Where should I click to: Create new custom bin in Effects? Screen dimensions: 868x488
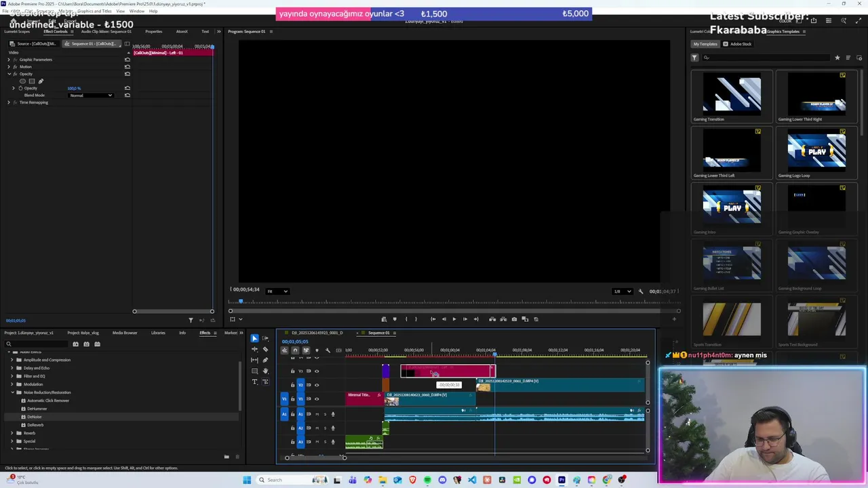(226, 456)
